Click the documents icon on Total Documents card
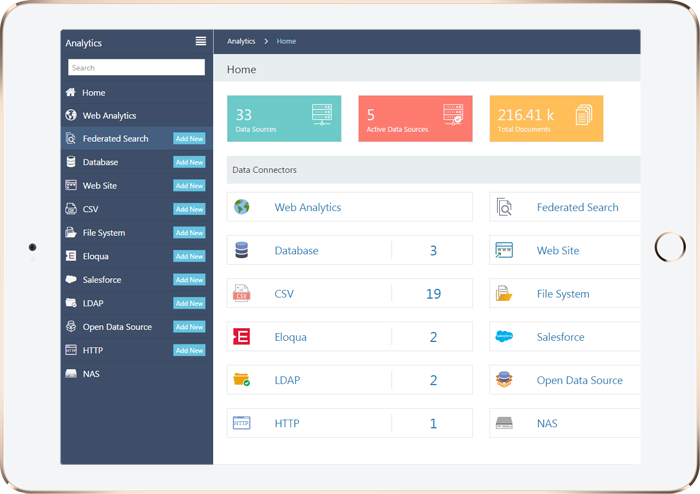700x494 pixels. (584, 114)
